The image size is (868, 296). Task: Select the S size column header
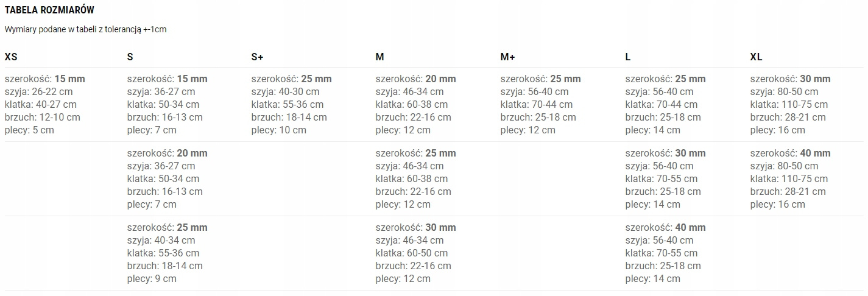tap(130, 57)
